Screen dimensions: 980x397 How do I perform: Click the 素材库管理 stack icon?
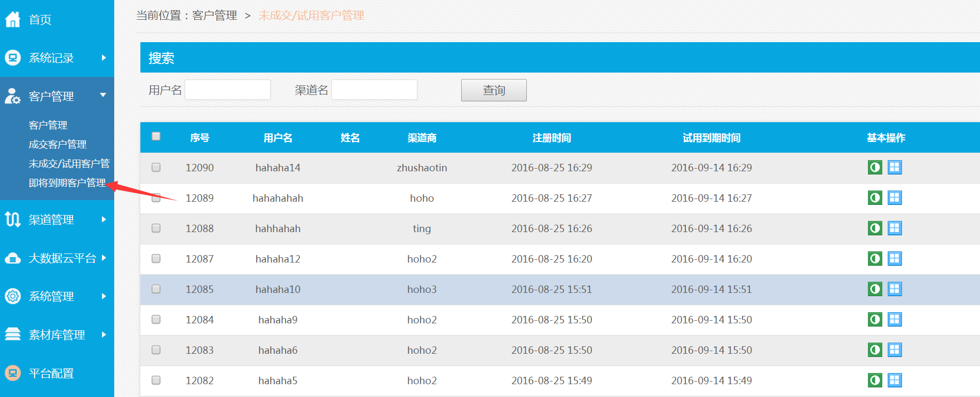[x=13, y=335]
